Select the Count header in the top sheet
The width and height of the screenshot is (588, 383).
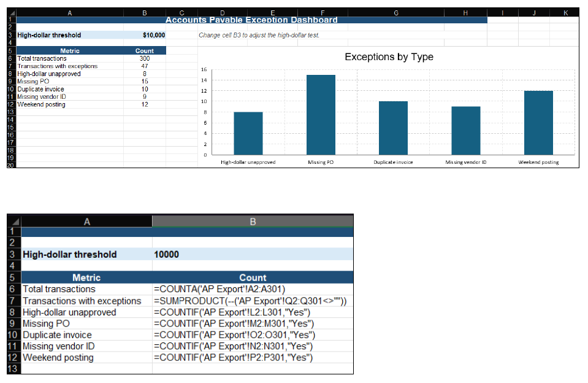145,51
